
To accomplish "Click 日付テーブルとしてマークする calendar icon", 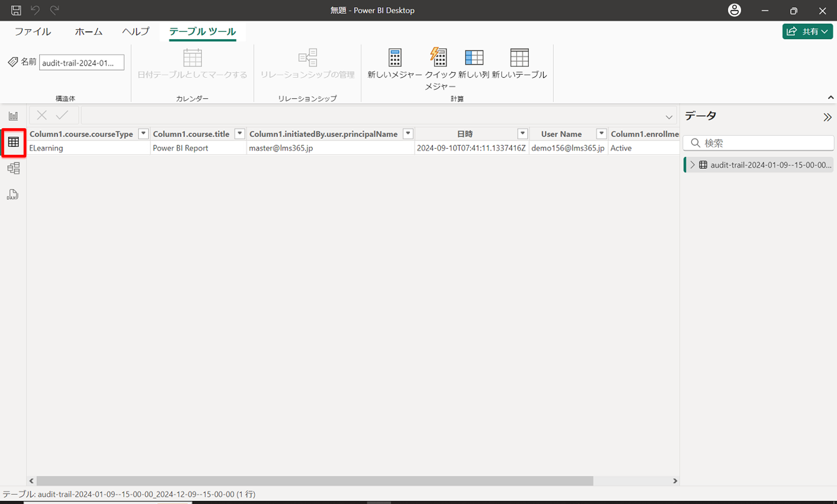I will (x=193, y=58).
